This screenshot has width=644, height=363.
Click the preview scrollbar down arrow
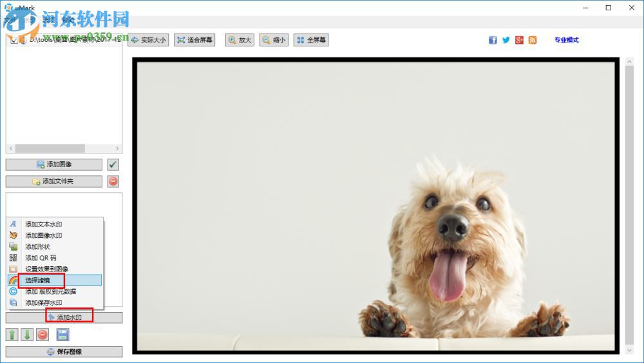click(629, 350)
